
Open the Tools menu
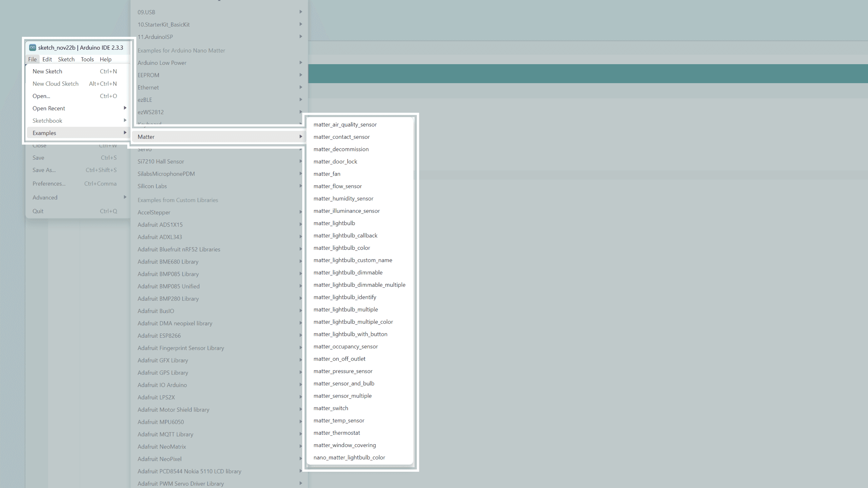tap(87, 59)
